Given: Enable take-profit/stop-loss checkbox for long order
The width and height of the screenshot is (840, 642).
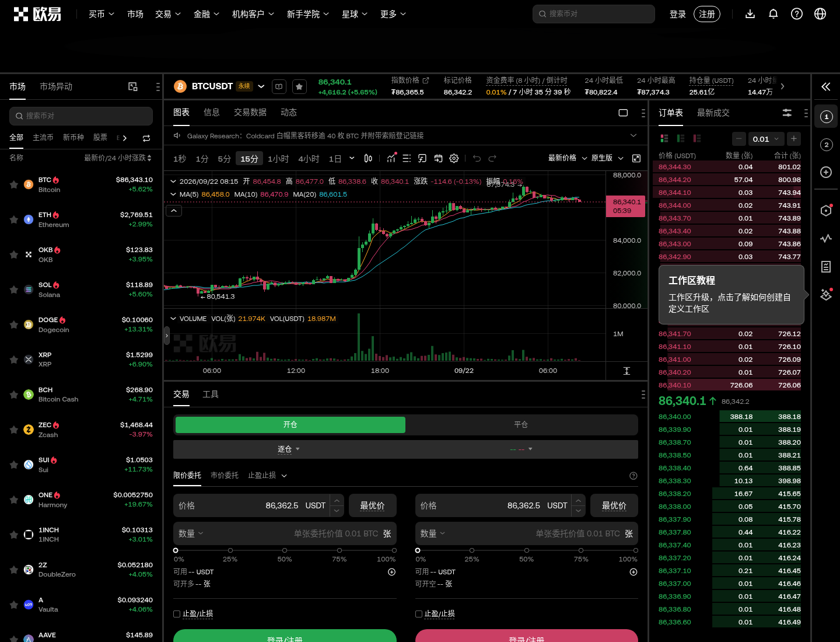Looking at the screenshot, I should pos(177,614).
